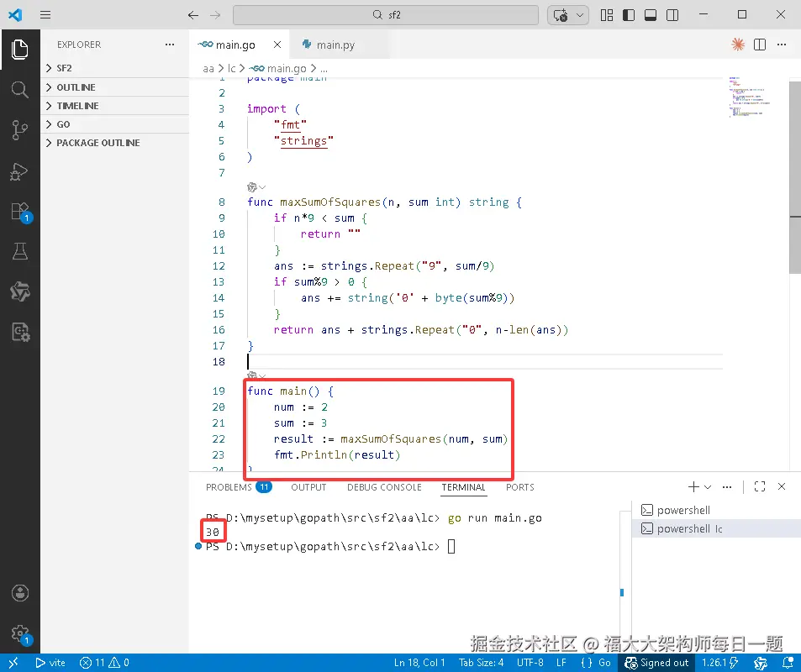Open notifications bell in status bar

(x=788, y=663)
